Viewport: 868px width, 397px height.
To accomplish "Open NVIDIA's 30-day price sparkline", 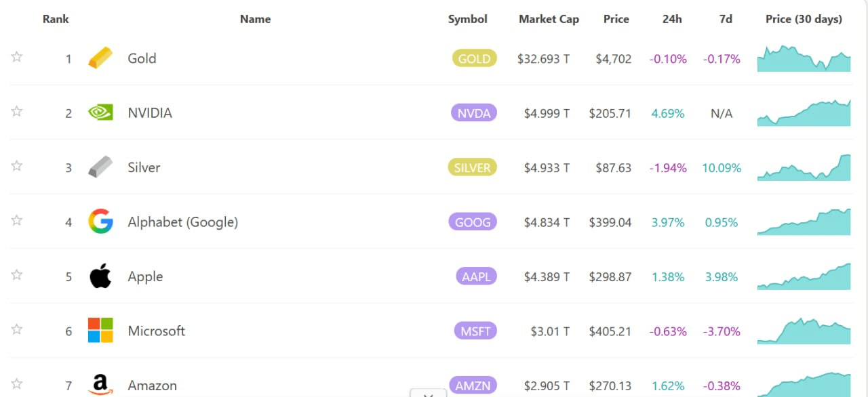I will pos(804,112).
